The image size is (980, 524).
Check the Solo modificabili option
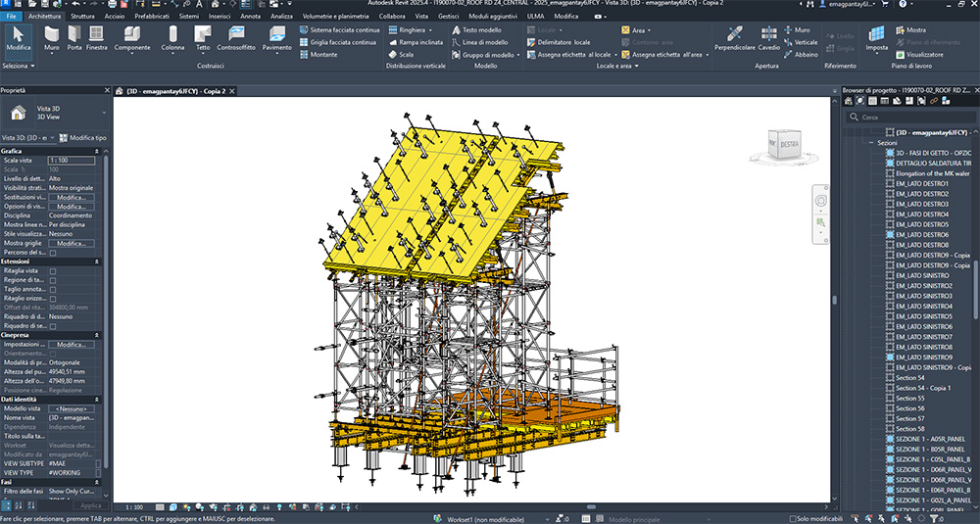tap(793, 519)
